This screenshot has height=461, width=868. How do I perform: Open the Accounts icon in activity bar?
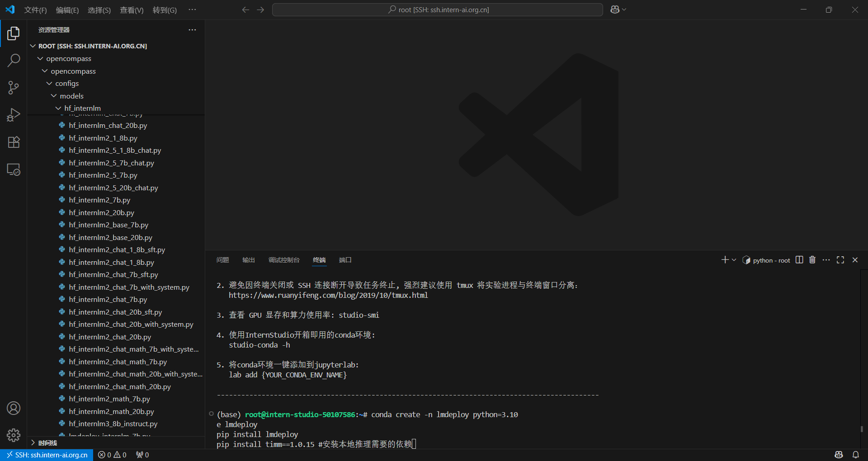tap(14, 408)
